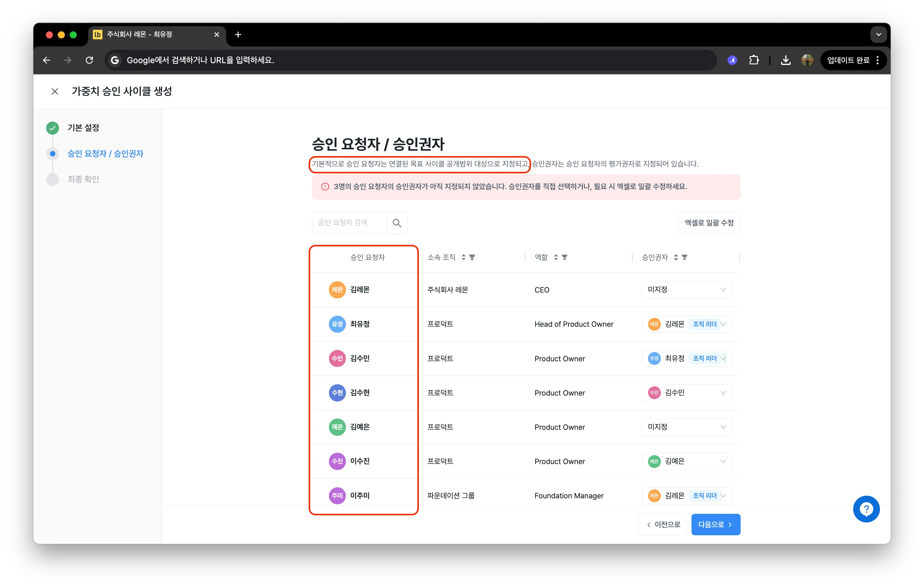Click the 다음으로 button
This screenshot has width=924, height=588.
click(716, 525)
